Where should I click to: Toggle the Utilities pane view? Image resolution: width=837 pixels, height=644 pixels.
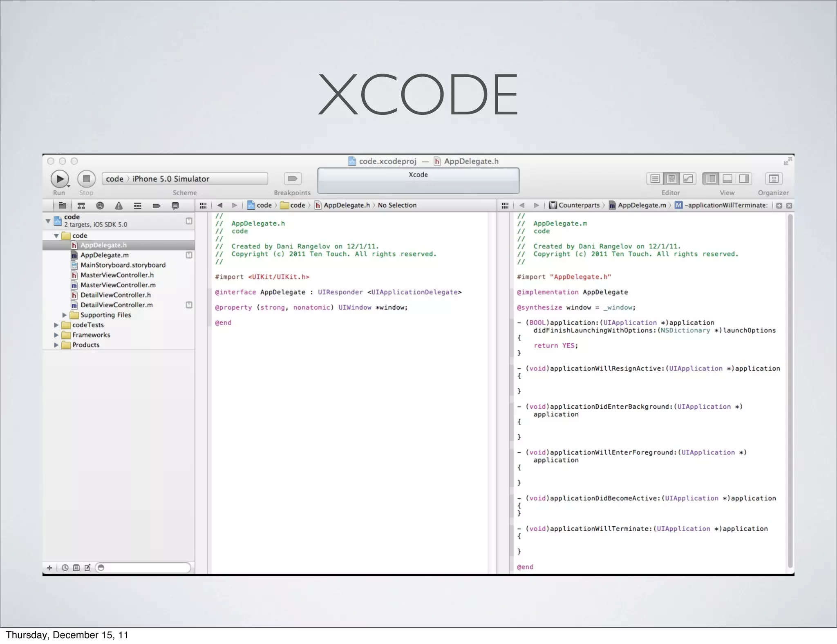click(744, 179)
